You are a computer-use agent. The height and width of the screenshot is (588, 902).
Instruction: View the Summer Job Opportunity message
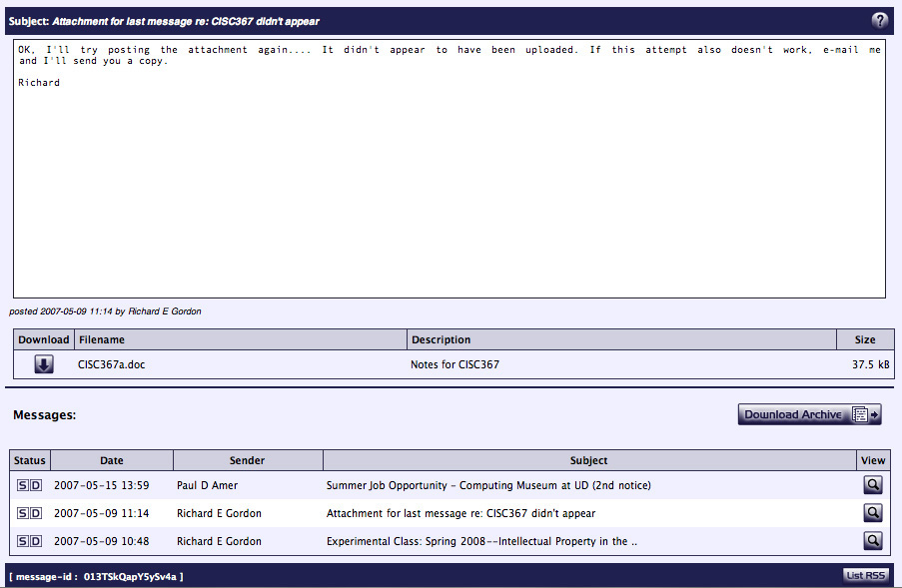click(873, 485)
